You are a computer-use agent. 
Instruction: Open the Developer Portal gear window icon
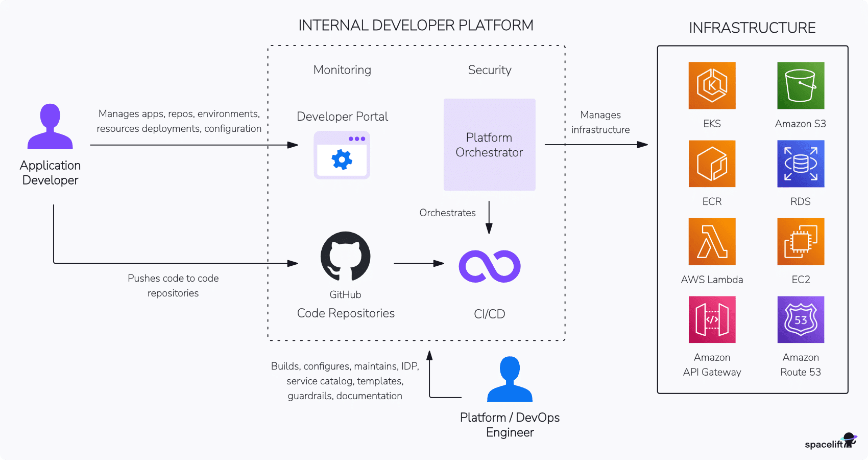point(342,155)
